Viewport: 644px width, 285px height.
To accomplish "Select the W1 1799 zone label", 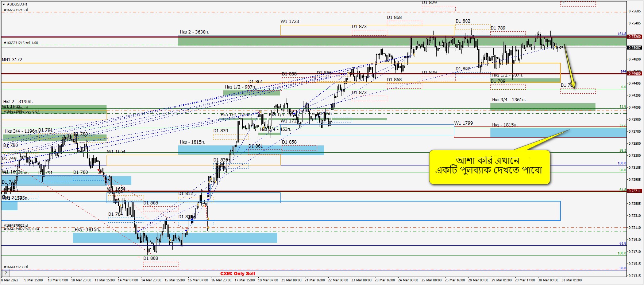I will [463, 123].
